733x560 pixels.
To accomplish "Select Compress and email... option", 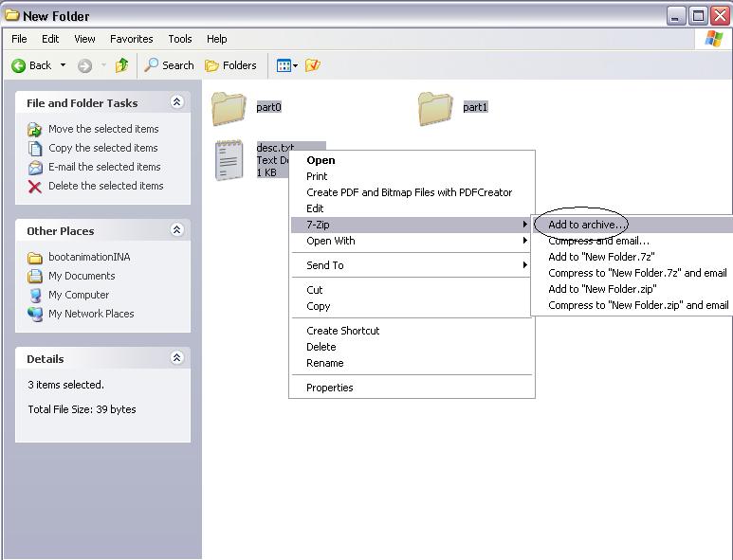I will [633, 241].
